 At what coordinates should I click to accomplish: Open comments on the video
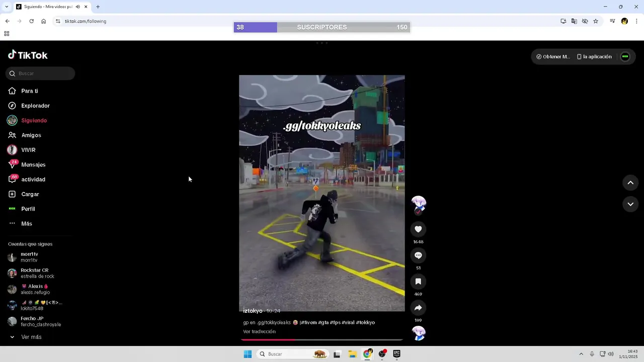pyautogui.click(x=418, y=255)
